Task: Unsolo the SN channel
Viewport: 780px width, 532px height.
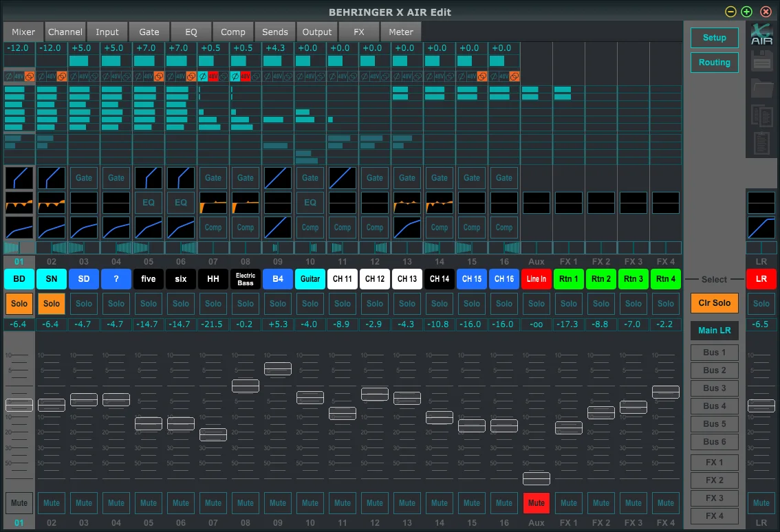Action: pyautogui.click(x=52, y=303)
